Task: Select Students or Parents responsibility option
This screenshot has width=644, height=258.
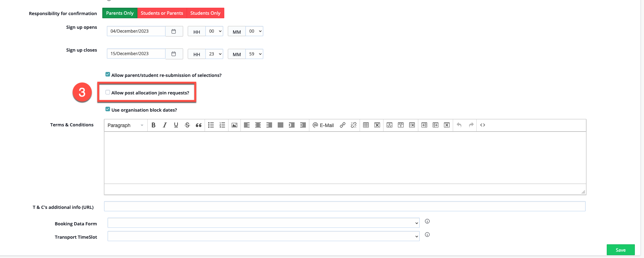Action: click(x=162, y=13)
